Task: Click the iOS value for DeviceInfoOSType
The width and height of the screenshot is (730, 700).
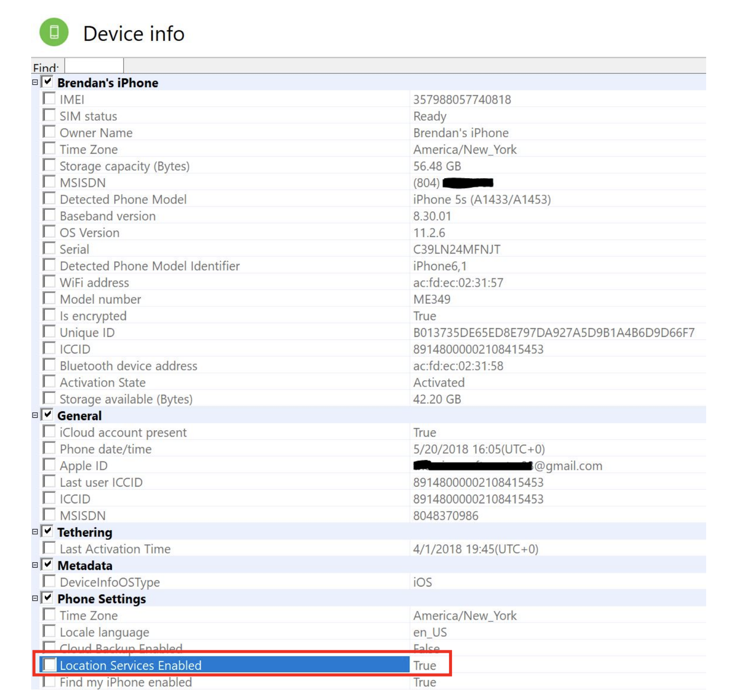Action: pos(422,582)
